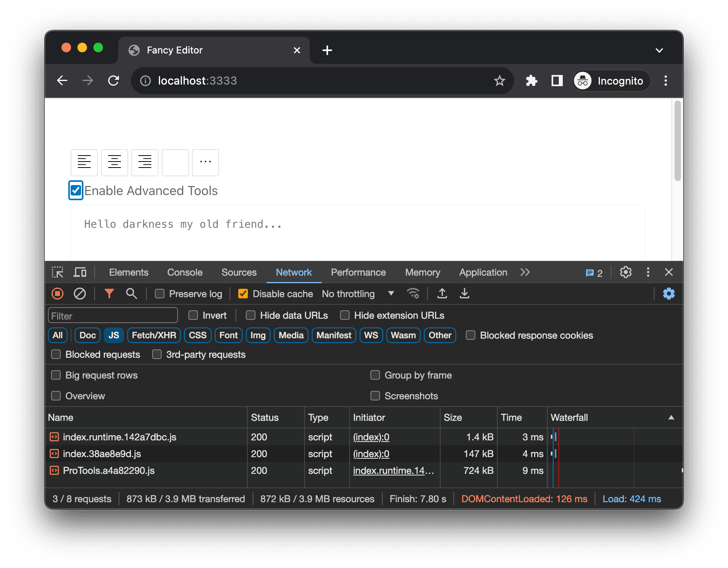Screen dimensions: 728x568
Task: Toggle the network filter funnel icon
Action: (x=109, y=294)
